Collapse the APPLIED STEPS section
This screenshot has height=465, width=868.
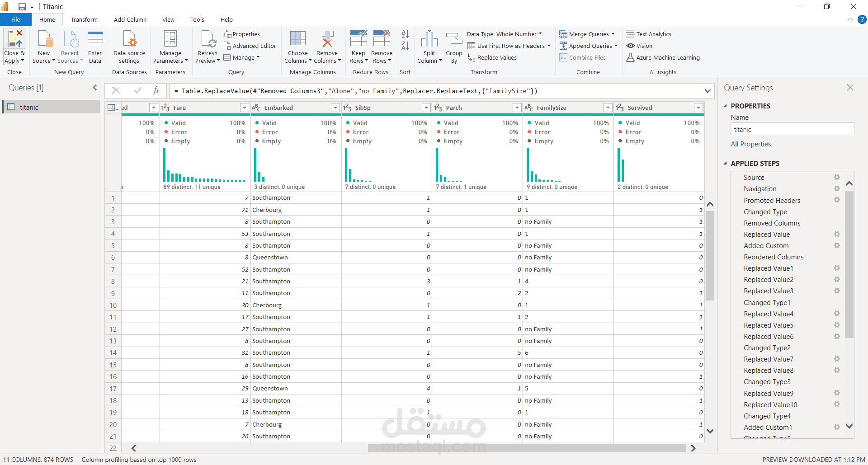click(725, 163)
